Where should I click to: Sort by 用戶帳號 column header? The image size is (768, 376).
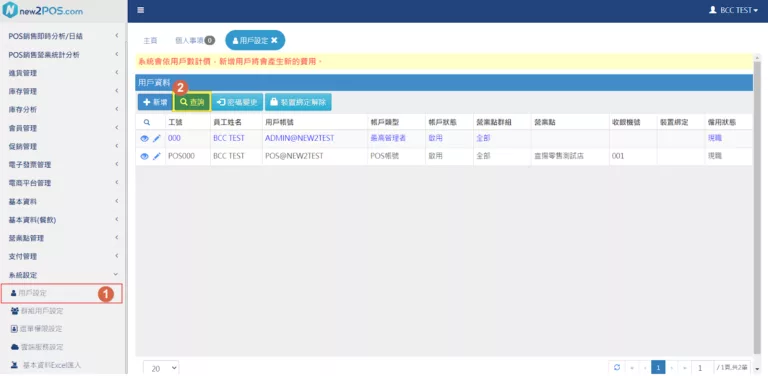tap(279, 122)
